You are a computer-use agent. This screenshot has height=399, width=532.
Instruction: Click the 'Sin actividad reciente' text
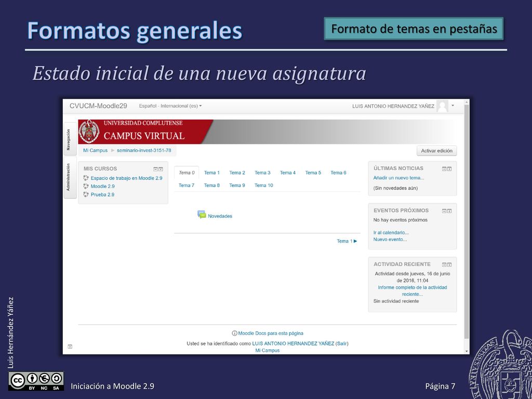click(x=396, y=301)
